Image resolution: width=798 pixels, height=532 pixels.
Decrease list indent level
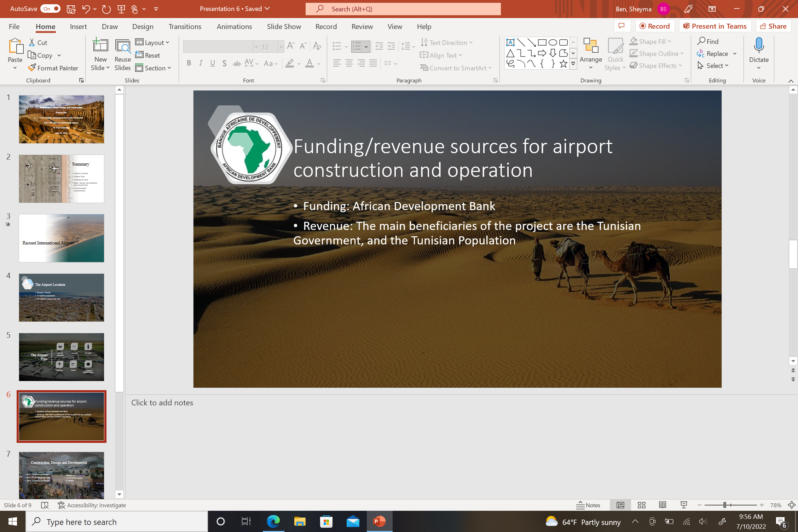pyautogui.click(x=379, y=46)
